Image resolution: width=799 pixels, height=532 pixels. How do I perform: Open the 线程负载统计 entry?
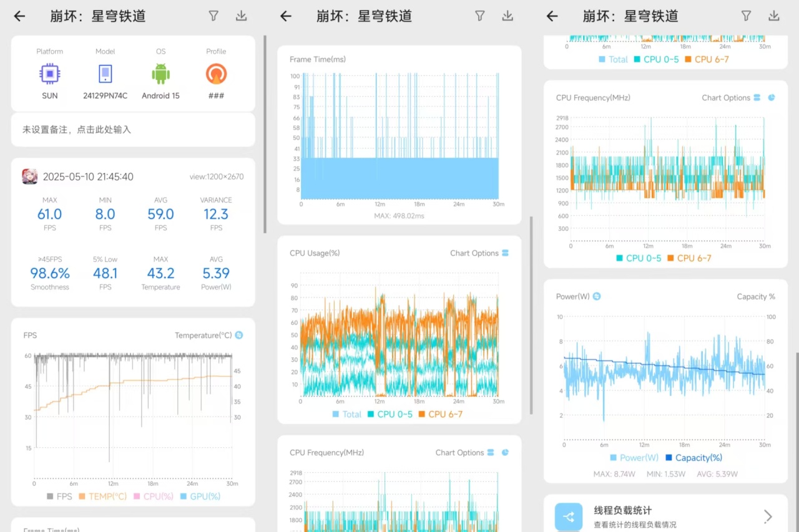tap(665, 513)
